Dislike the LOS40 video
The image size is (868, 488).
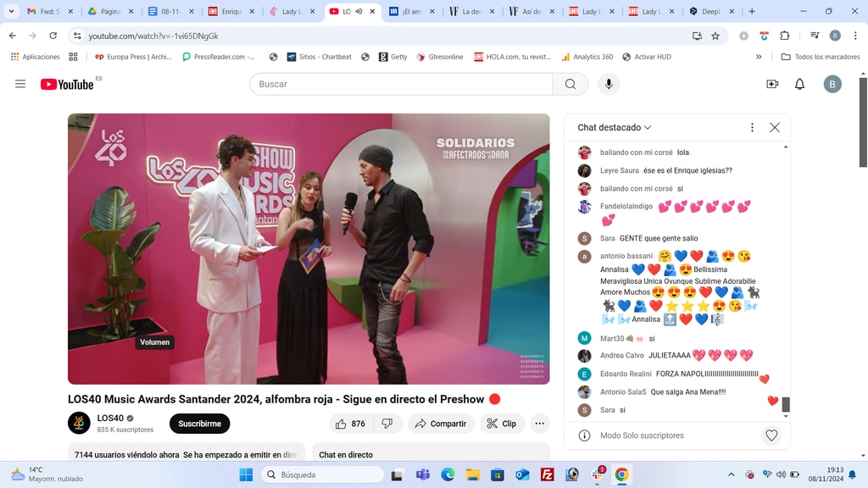click(387, 424)
